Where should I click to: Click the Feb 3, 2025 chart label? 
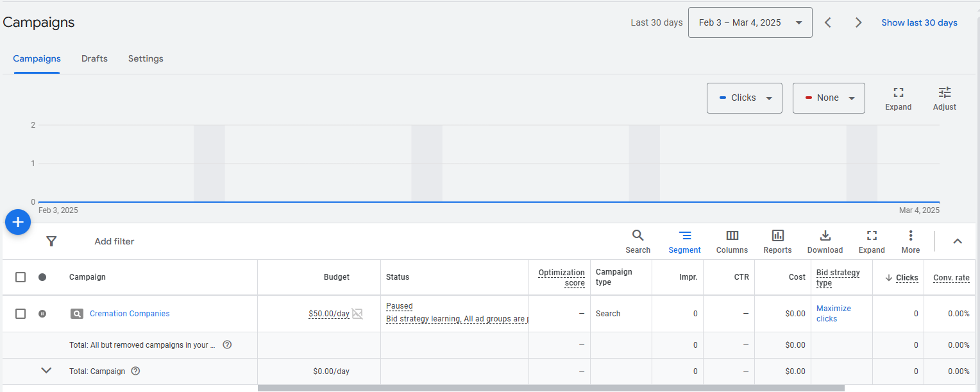click(58, 210)
